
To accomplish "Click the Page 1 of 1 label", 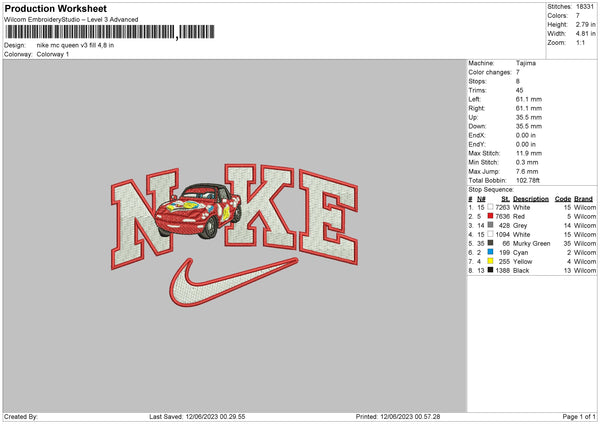I will pyautogui.click(x=579, y=416).
